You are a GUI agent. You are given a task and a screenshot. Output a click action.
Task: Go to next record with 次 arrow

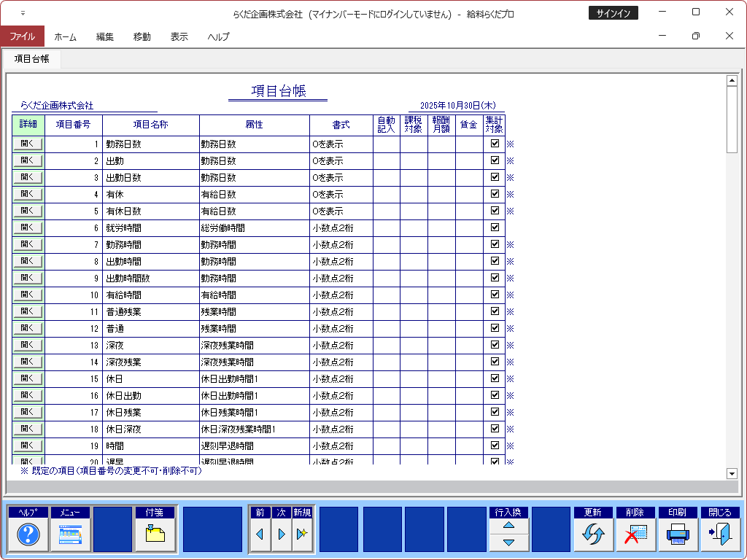click(x=281, y=534)
